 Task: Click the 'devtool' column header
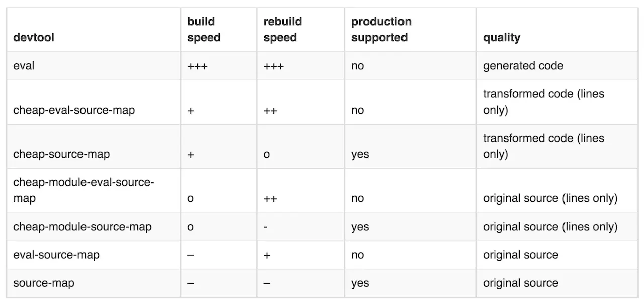(34, 38)
